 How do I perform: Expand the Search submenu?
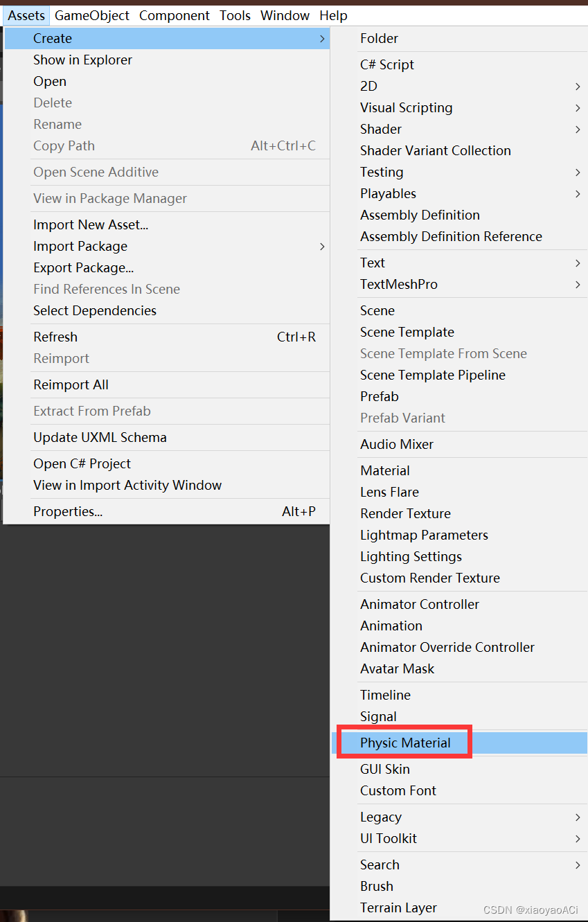click(x=459, y=865)
